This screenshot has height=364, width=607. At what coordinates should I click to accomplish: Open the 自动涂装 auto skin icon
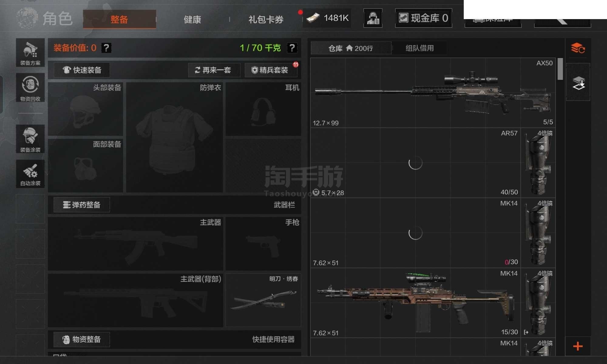[x=30, y=174]
